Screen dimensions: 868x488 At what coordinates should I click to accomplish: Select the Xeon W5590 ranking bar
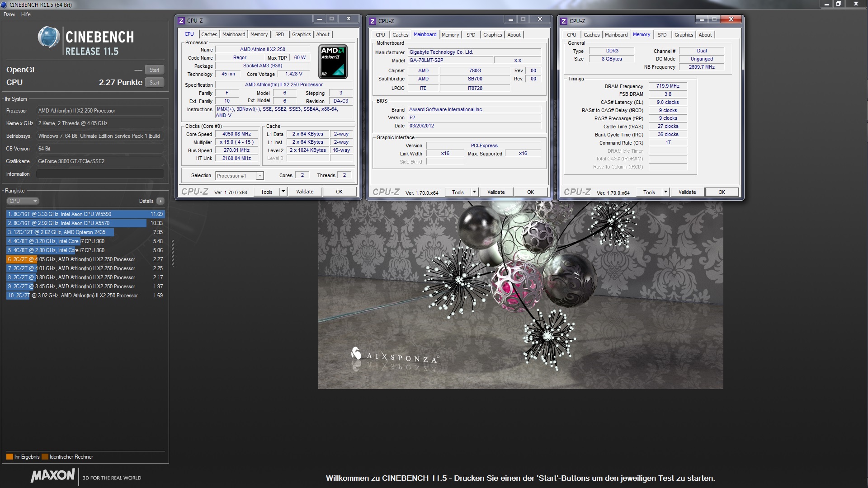tap(85, 214)
